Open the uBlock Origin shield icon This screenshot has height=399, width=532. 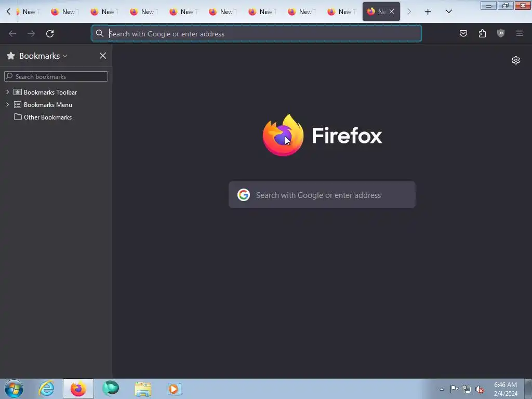click(501, 33)
